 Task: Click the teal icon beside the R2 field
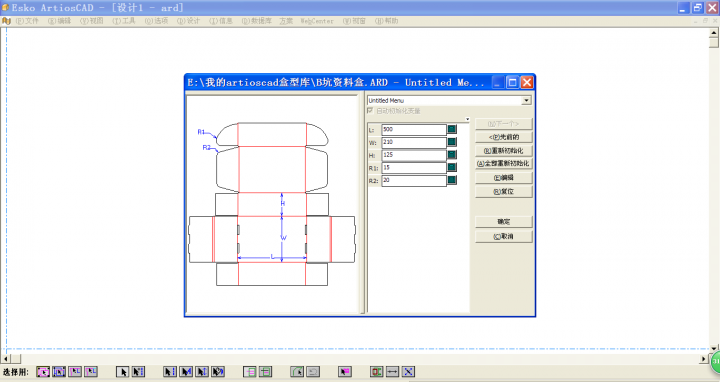coord(452,180)
